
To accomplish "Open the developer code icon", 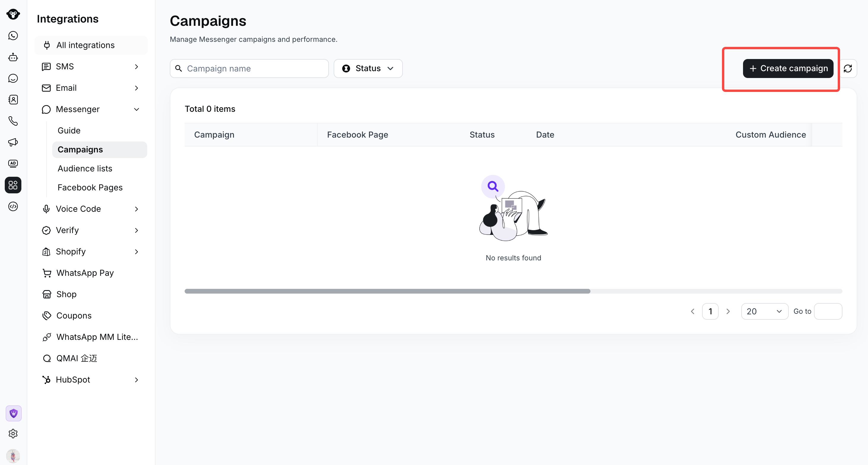I will tap(13, 206).
